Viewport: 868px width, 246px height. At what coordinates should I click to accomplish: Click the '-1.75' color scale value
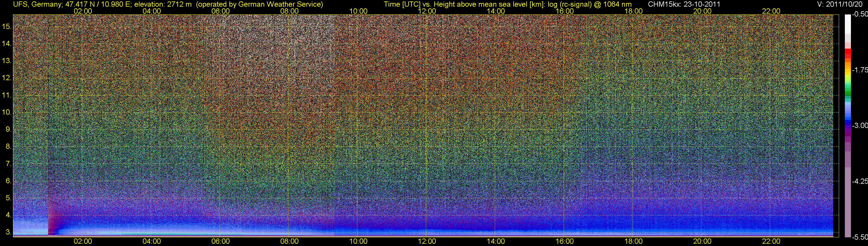(x=860, y=70)
